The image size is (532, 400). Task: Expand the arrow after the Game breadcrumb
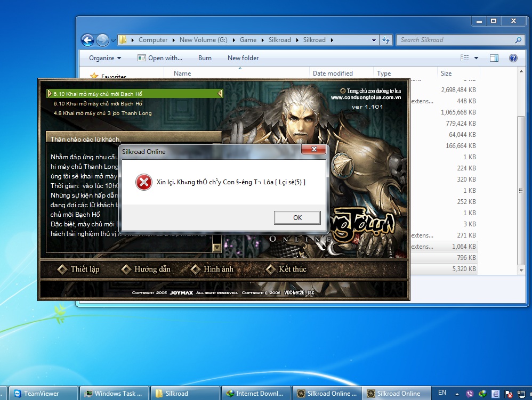coord(263,40)
